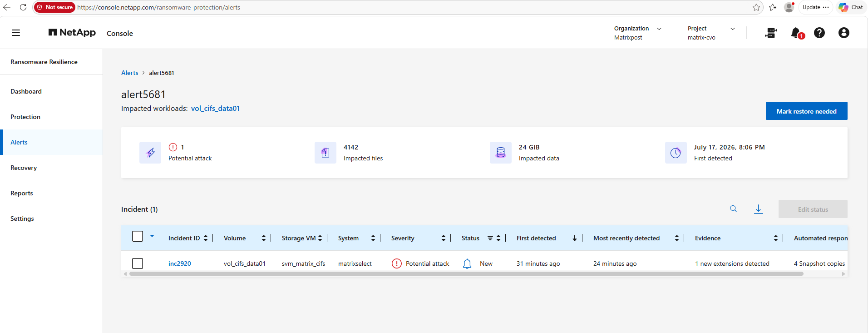
Task: Open the vol_cifs_data01 workload link
Action: (x=215, y=108)
